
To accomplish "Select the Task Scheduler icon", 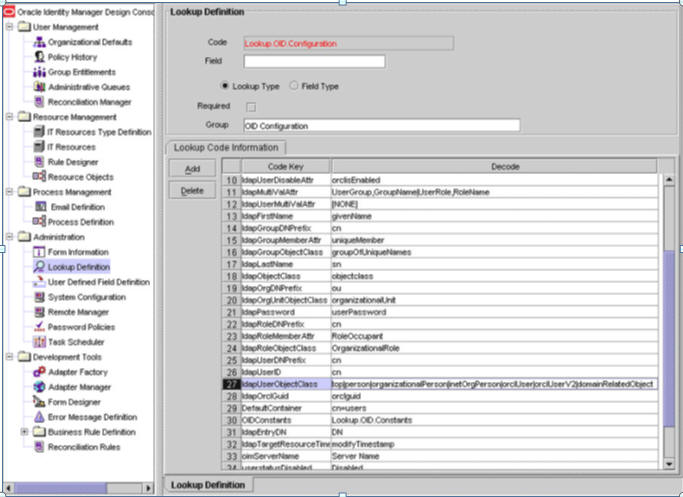I will (x=39, y=342).
